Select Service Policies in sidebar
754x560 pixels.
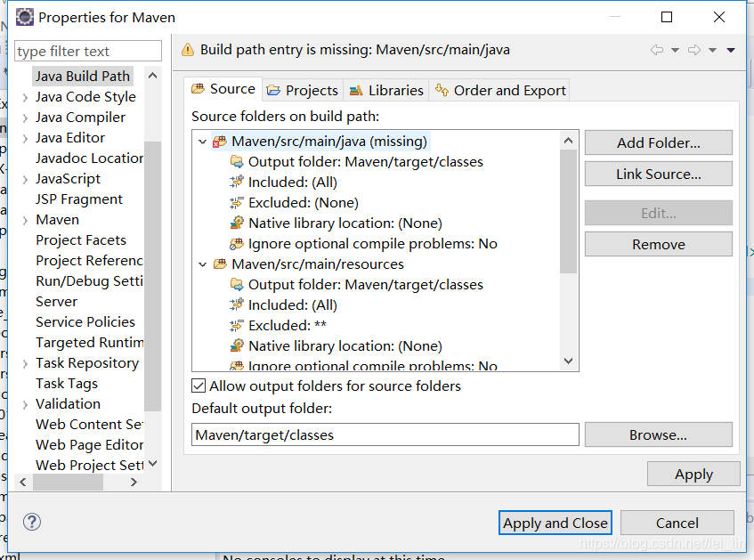pos(85,322)
